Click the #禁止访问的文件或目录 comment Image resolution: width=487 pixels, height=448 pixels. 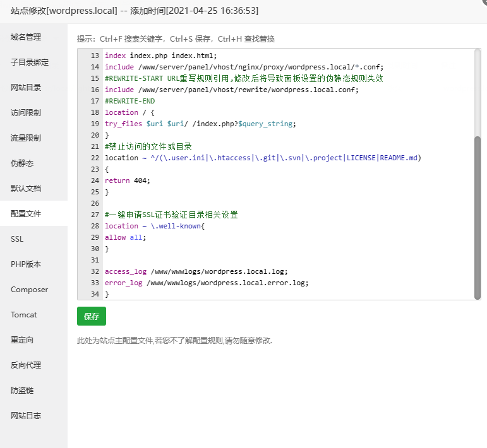(x=148, y=146)
